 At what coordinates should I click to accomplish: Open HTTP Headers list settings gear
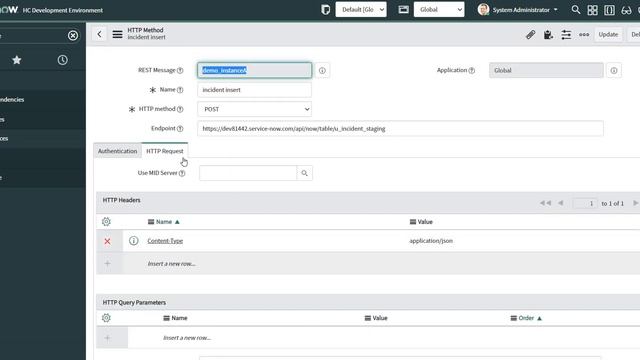tap(106, 222)
